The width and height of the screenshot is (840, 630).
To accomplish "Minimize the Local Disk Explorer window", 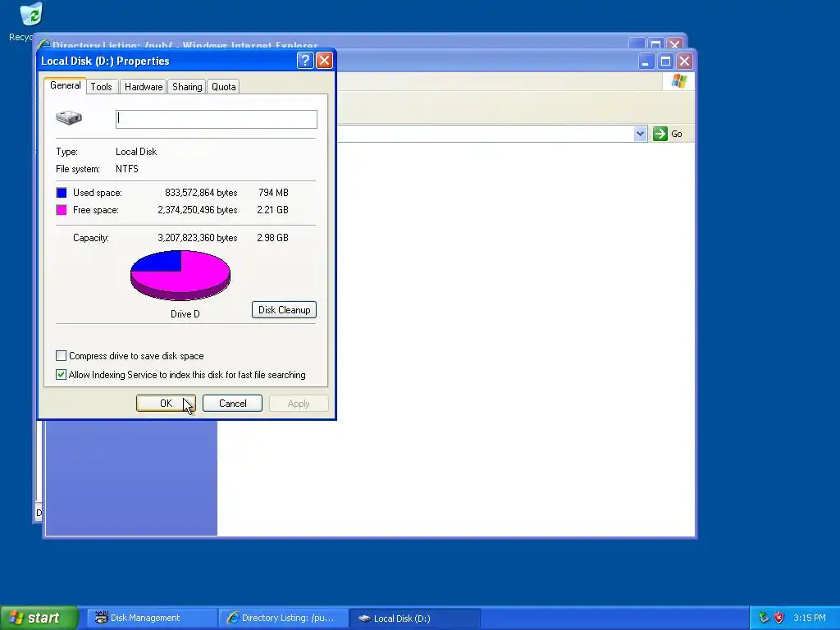I will (x=646, y=62).
